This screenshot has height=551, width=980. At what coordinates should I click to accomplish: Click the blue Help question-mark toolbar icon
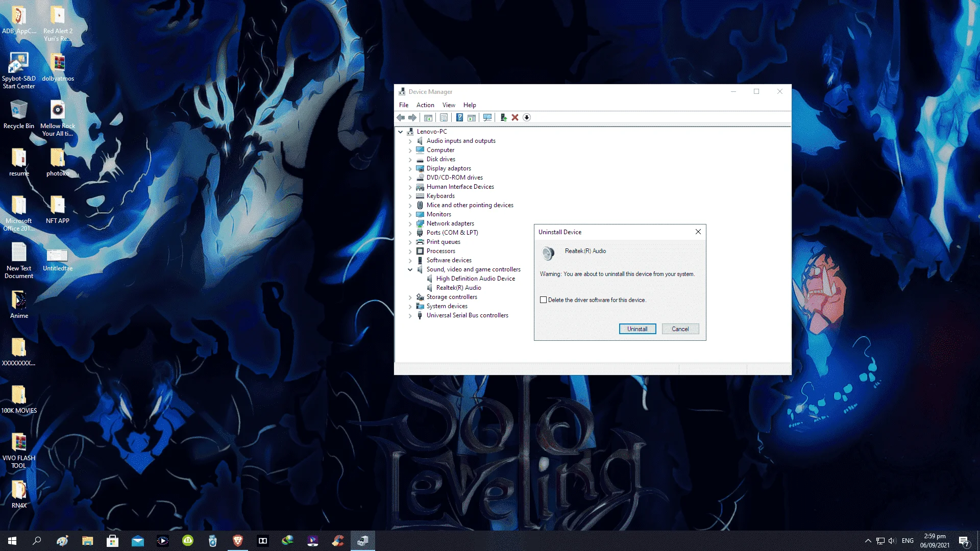tap(459, 118)
